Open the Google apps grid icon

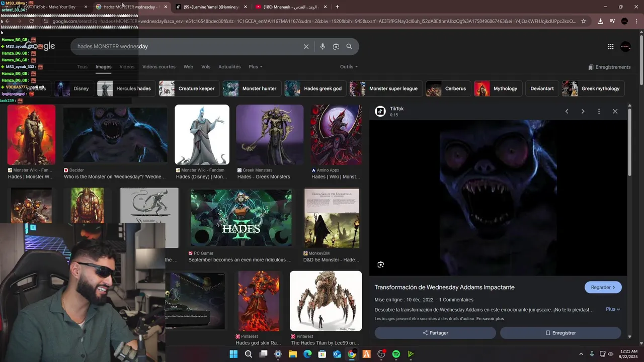(610, 46)
